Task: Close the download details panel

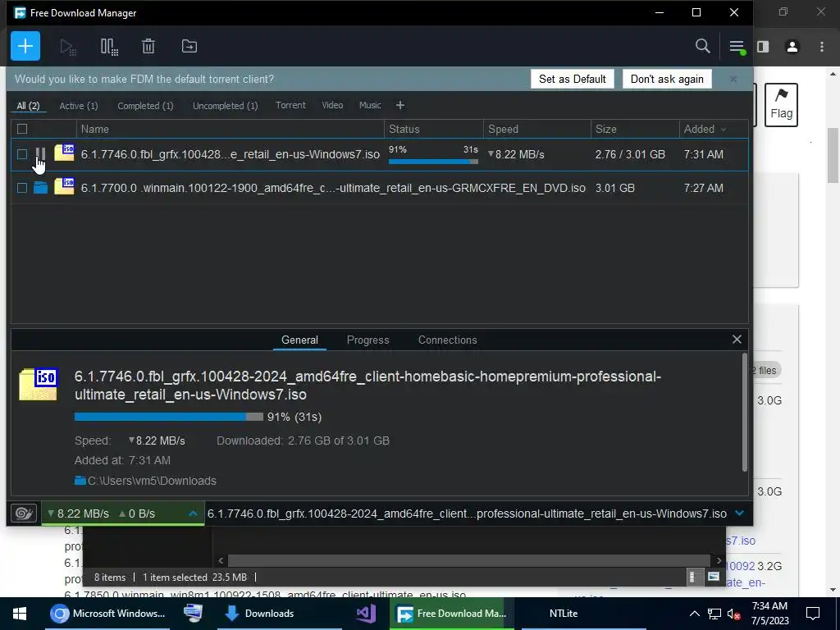Action: pyautogui.click(x=737, y=339)
